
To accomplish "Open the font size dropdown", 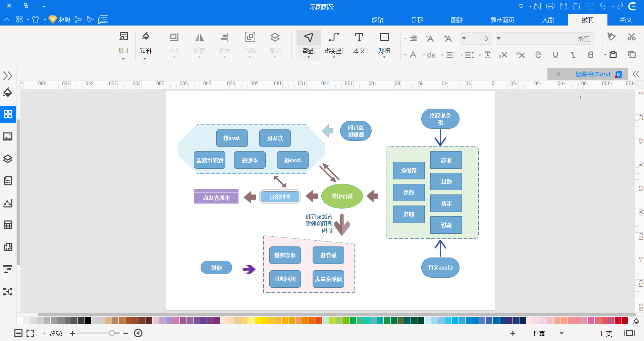I will coord(464,39).
